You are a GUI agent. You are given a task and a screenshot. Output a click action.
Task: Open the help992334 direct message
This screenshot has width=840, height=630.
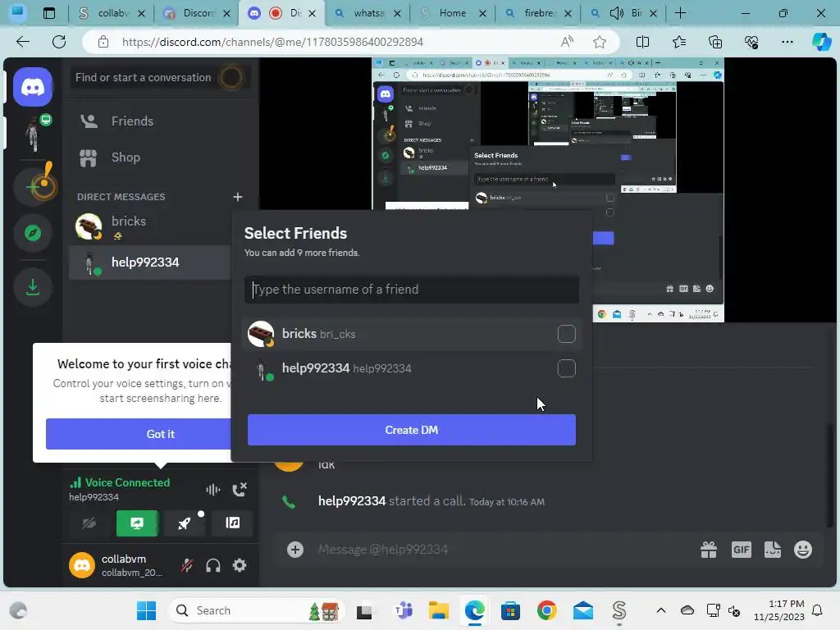click(151, 262)
